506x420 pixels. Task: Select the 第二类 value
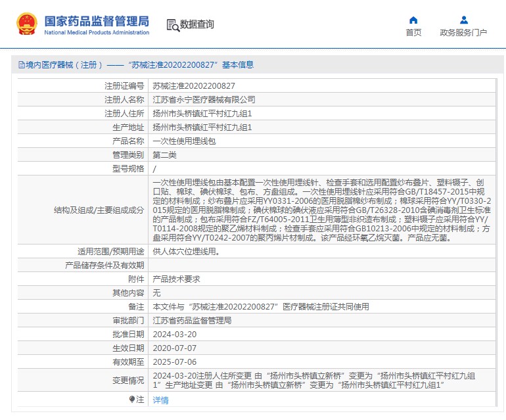[164, 155]
